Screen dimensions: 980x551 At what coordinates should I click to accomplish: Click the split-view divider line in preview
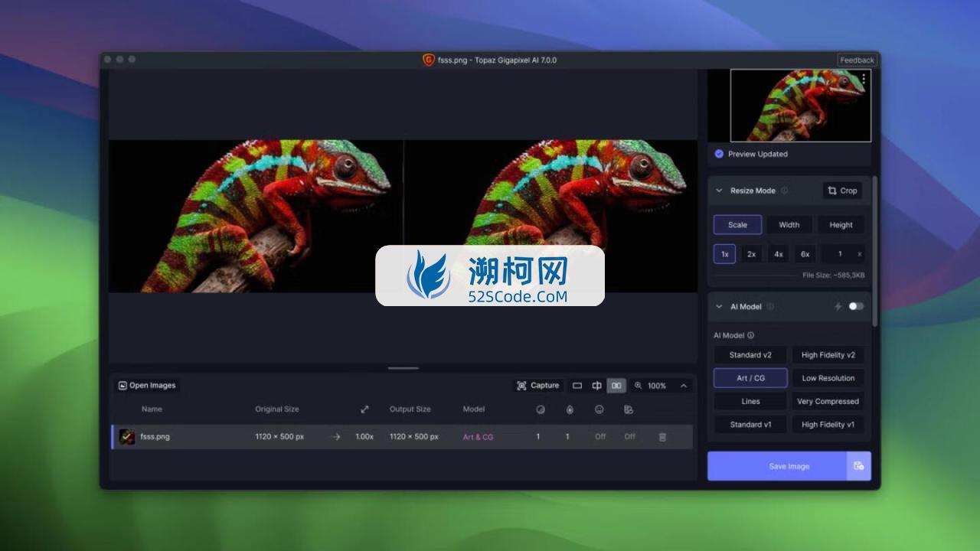pyautogui.click(x=403, y=216)
